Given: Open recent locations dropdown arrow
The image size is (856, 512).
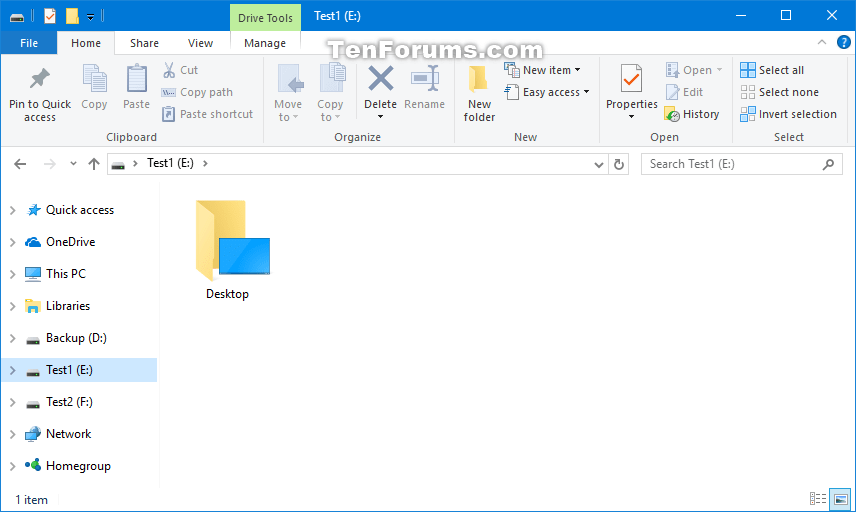Looking at the screenshot, I should click(x=73, y=164).
